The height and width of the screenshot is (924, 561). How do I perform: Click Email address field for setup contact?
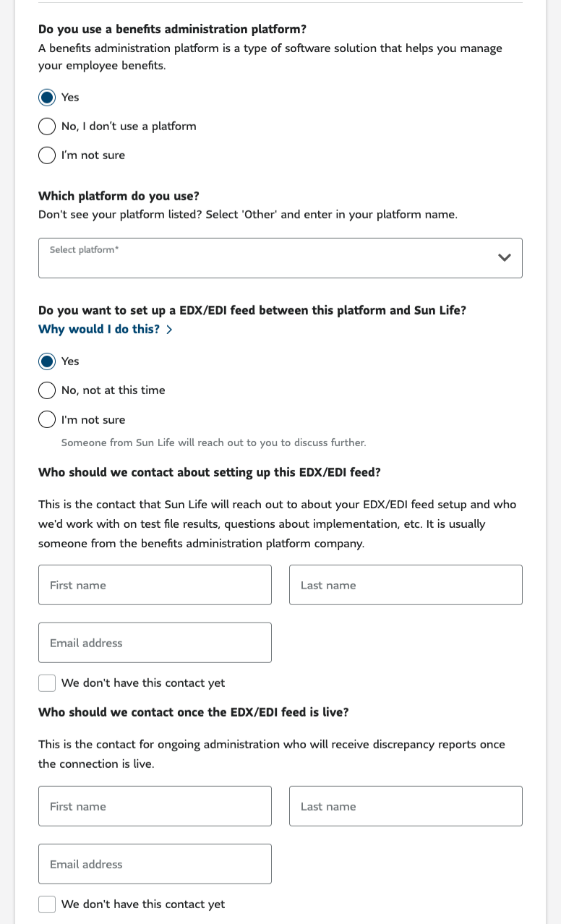click(155, 643)
